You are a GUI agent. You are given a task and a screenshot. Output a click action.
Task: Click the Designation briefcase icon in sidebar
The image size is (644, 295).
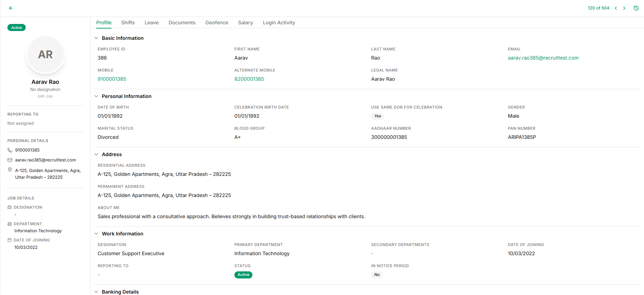(10, 207)
